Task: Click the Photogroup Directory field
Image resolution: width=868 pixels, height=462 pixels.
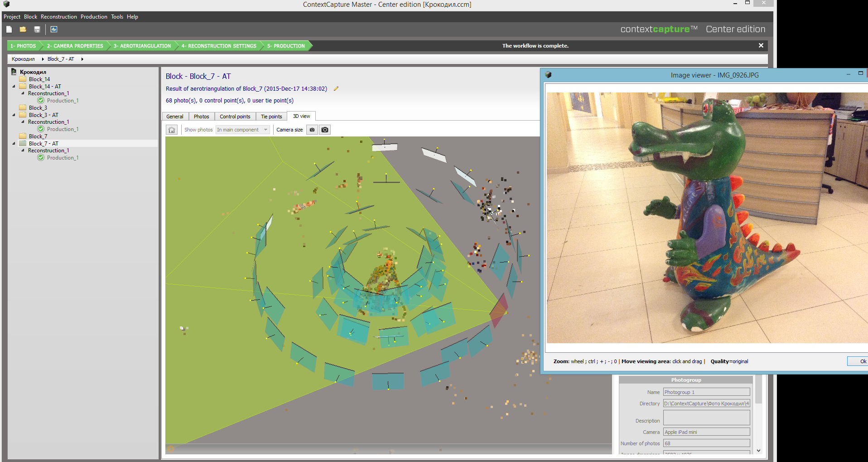Action: [707, 404]
